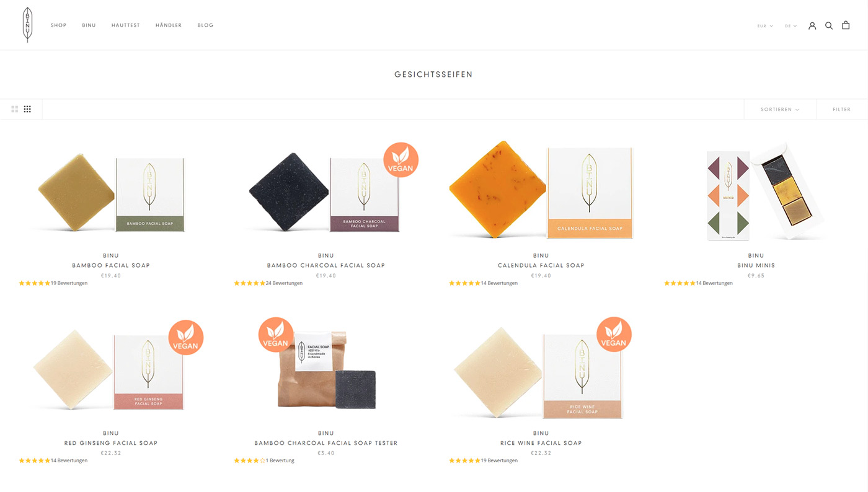Open the Filter panel

(841, 109)
